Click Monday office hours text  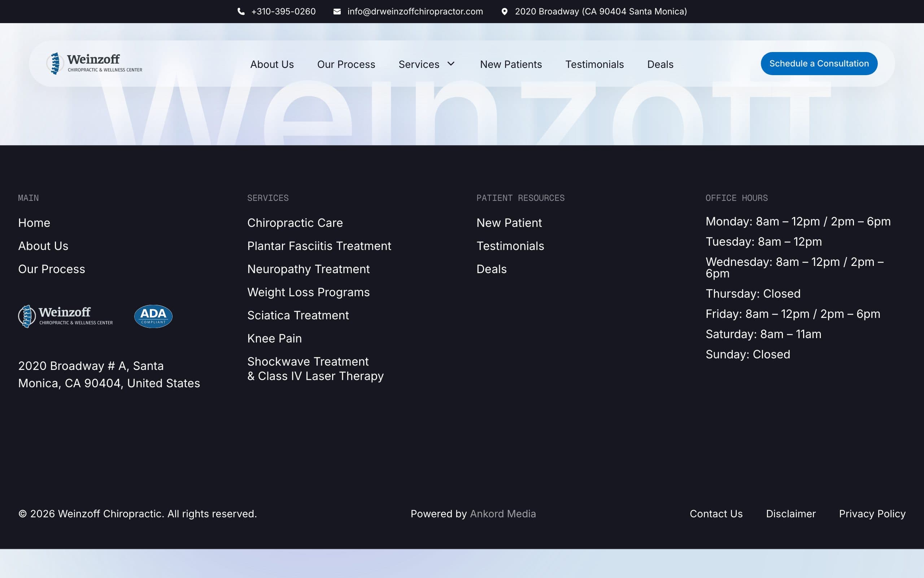798,221
